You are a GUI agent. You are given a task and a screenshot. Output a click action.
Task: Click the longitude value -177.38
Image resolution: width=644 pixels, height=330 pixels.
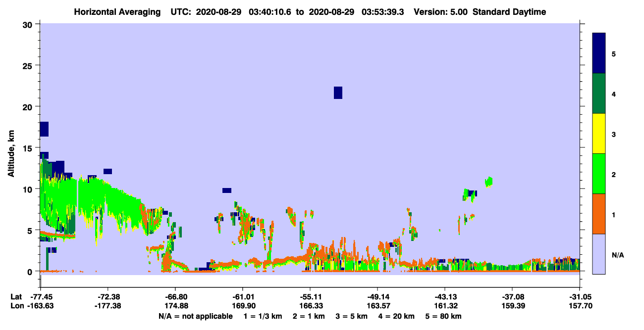click(x=107, y=306)
